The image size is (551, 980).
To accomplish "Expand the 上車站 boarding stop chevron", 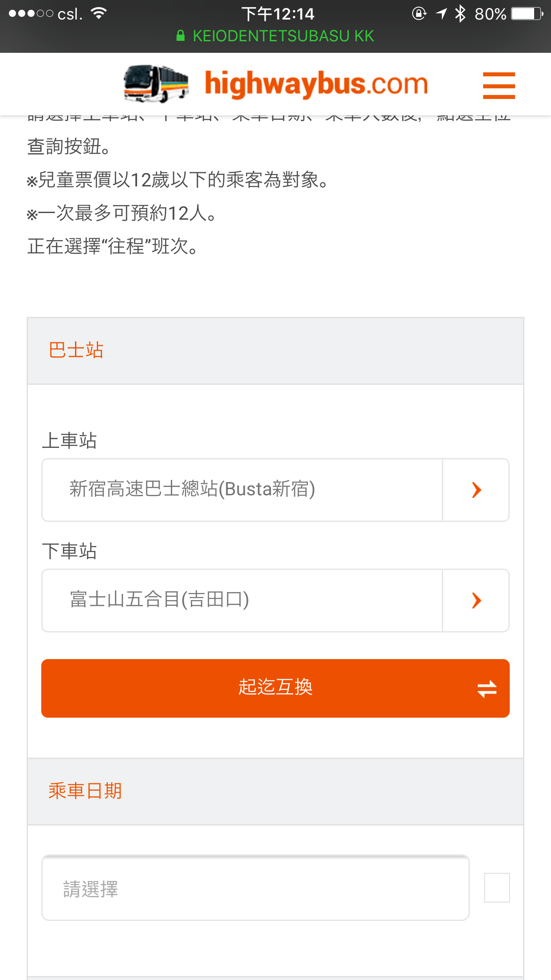I will [476, 490].
